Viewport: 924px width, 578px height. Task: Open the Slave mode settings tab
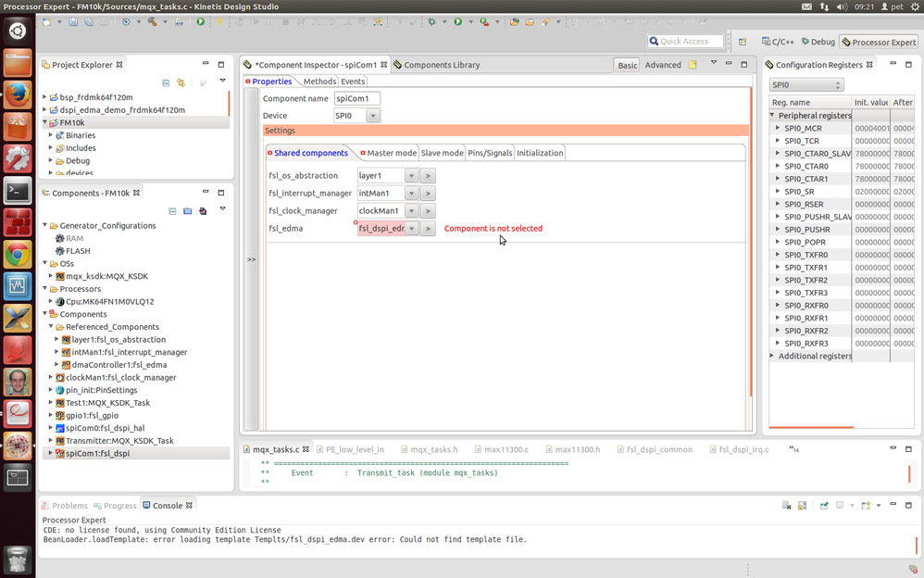442,153
